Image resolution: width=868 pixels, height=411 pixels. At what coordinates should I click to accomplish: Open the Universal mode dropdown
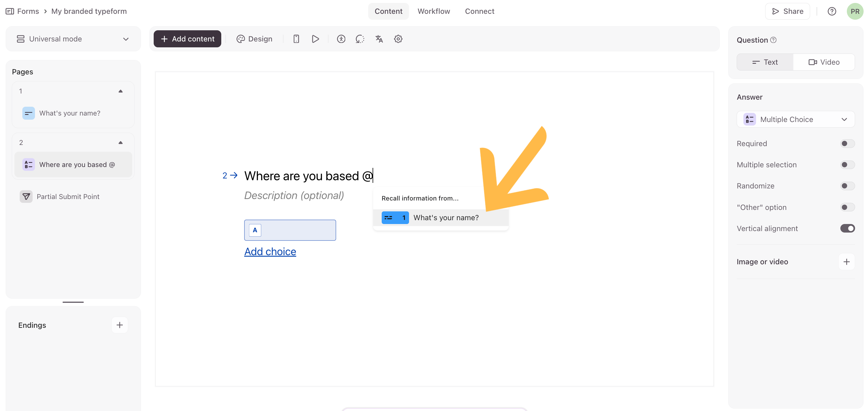[x=73, y=39]
